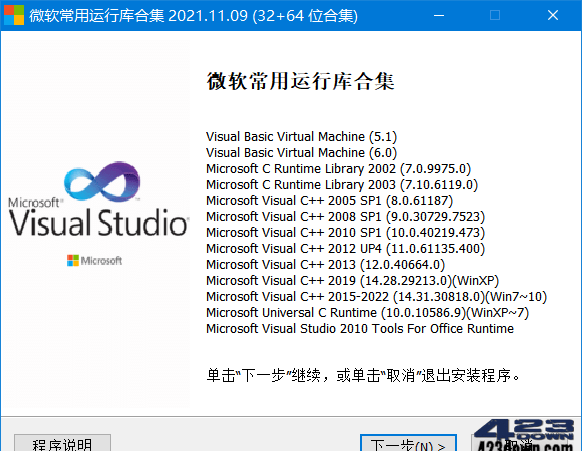Click Microsoft Visual C++ 2010 SP1 line
Image resolution: width=582 pixels, height=451 pixels.
pos(346,232)
